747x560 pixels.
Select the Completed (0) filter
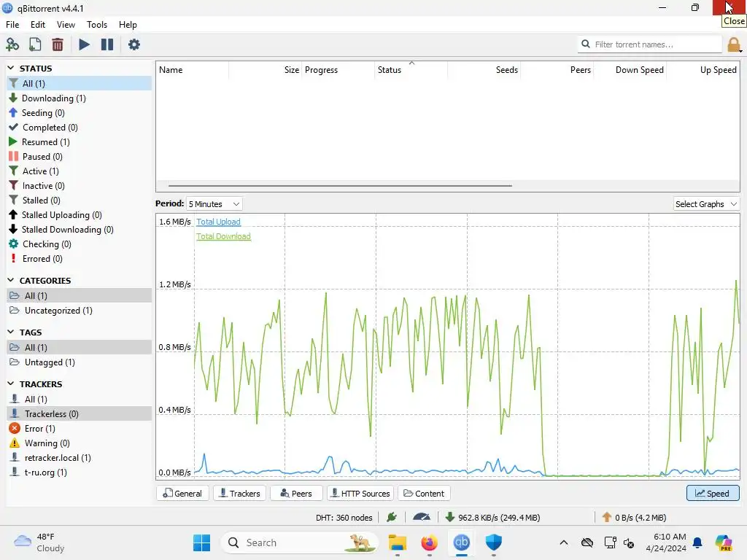point(79,127)
